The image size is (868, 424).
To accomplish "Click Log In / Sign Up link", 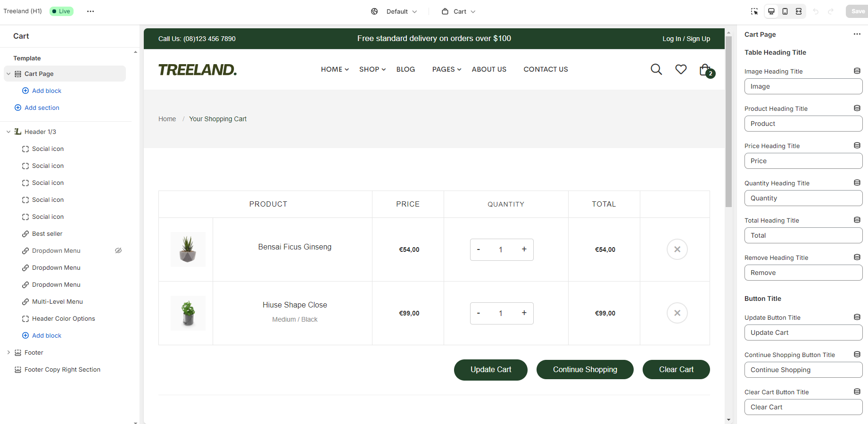I will tap(686, 39).
